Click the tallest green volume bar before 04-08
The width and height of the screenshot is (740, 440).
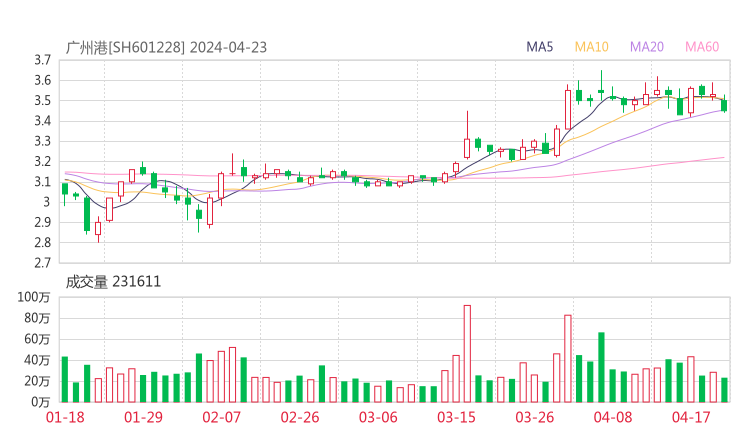[601, 367]
